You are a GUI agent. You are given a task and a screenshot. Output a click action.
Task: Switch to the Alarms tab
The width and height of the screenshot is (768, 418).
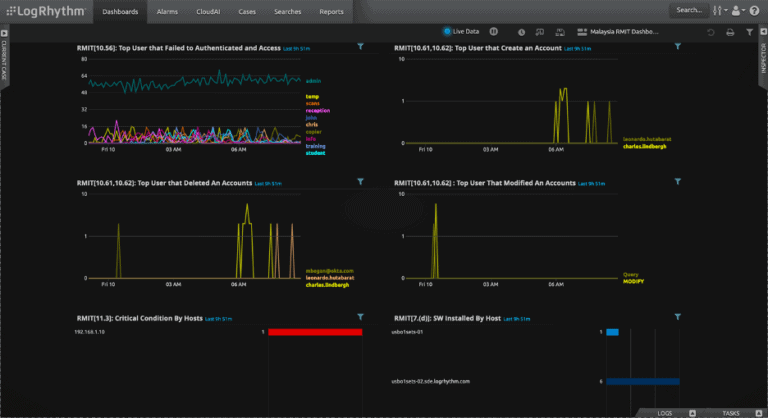coord(167,10)
